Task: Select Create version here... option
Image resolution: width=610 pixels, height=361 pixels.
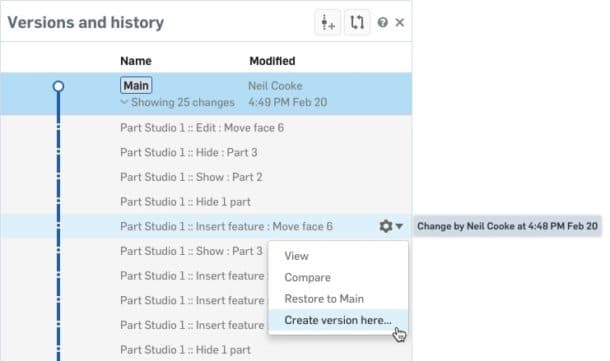Action: tap(338, 320)
